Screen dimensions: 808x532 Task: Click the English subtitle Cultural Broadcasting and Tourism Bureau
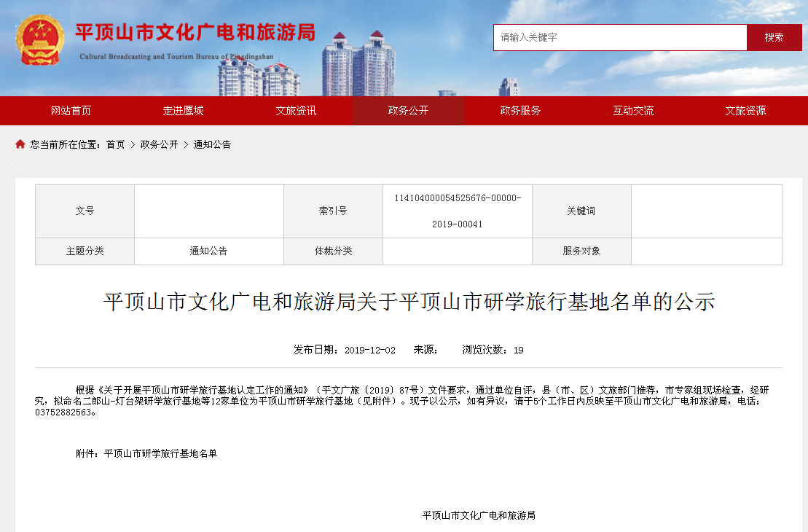(x=176, y=57)
